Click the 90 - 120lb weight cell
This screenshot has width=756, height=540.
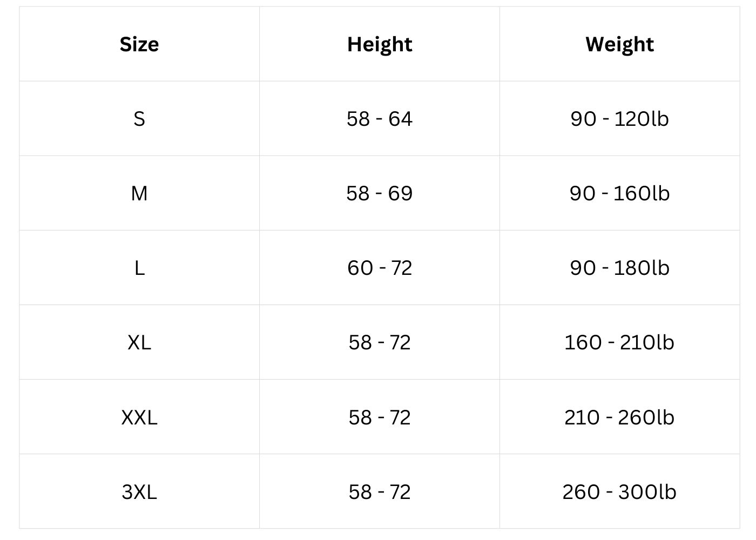pyautogui.click(x=619, y=119)
